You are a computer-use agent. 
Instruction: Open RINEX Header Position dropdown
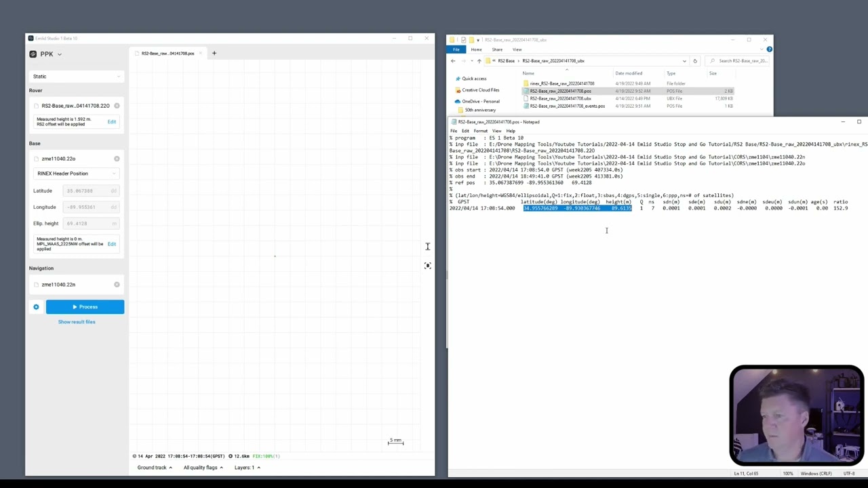76,174
